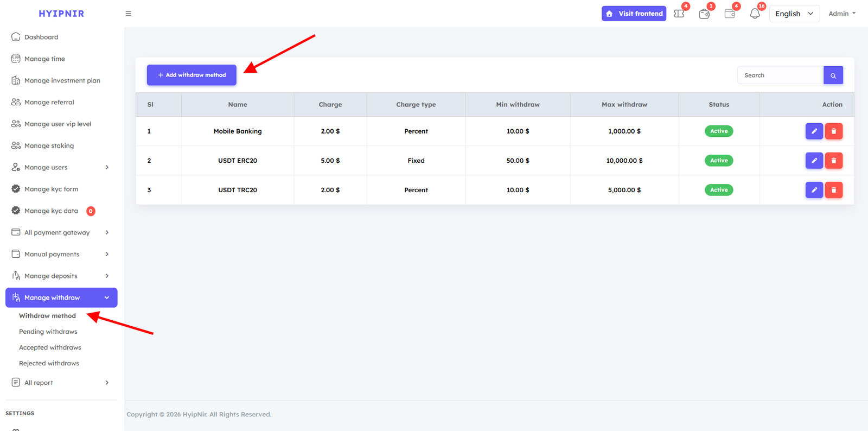This screenshot has width=868, height=431.
Task: Go to Dashboard in the sidebar
Action: point(41,37)
